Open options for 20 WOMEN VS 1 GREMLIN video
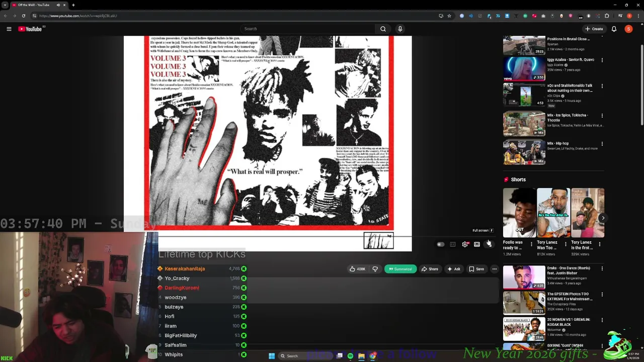Viewport: 644px width, 362px height. (602, 320)
